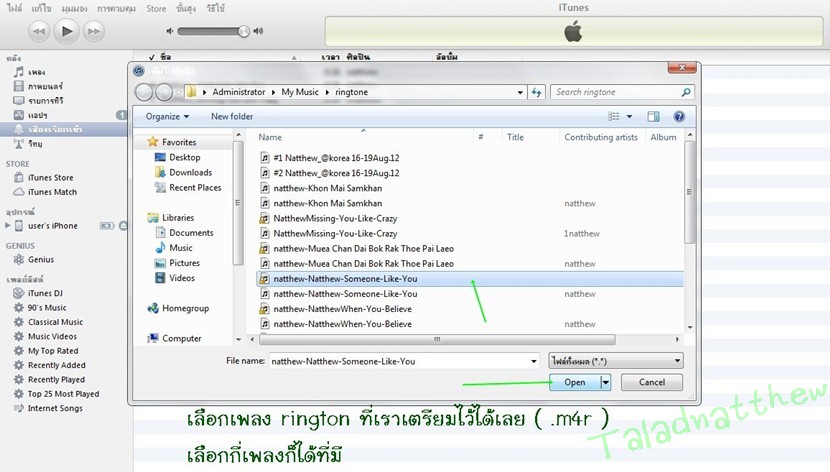Click the dropdown arrow beside Open

point(606,382)
